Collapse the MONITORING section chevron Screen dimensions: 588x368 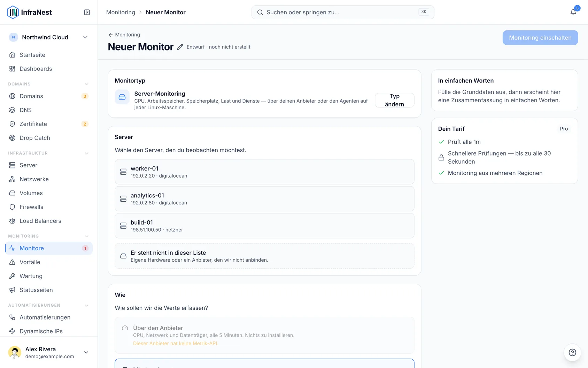(x=86, y=236)
